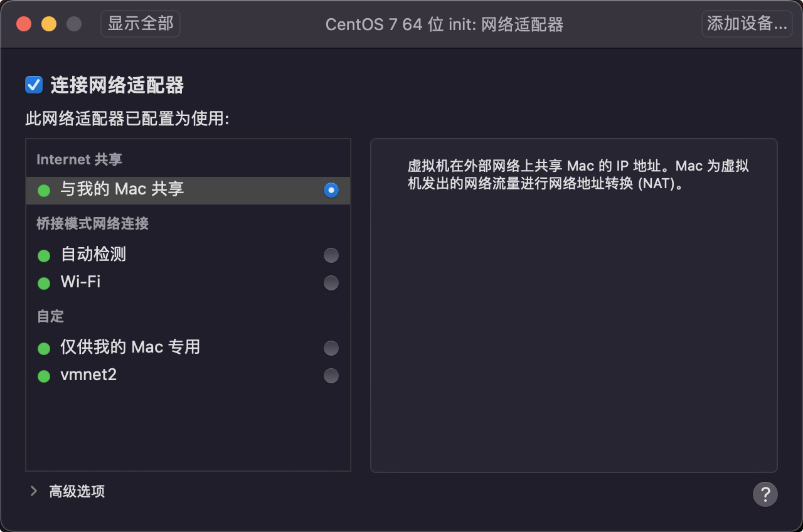Click green status dot beside Wi-Fi
The height and width of the screenshot is (532, 803).
coord(44,284)
